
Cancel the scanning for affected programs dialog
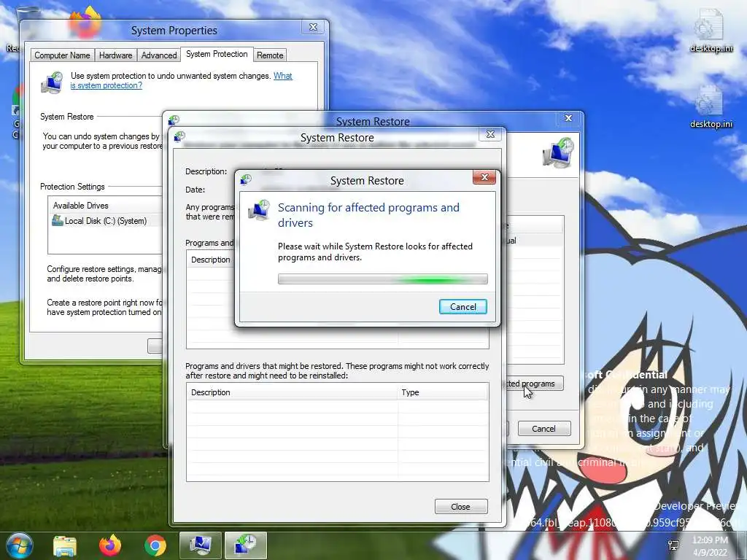[462, 307]
